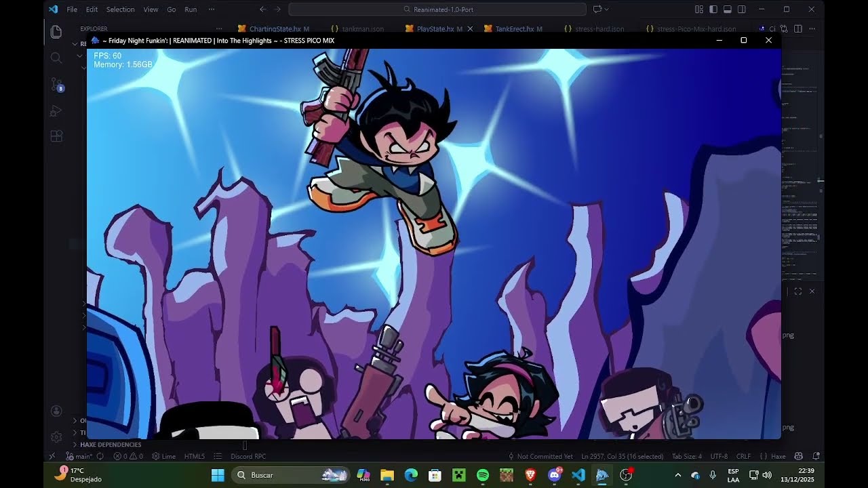This screenshot has width=868, height=488.
Task: Show more menus via title bar ellipsis
Action: click(212, 9)
